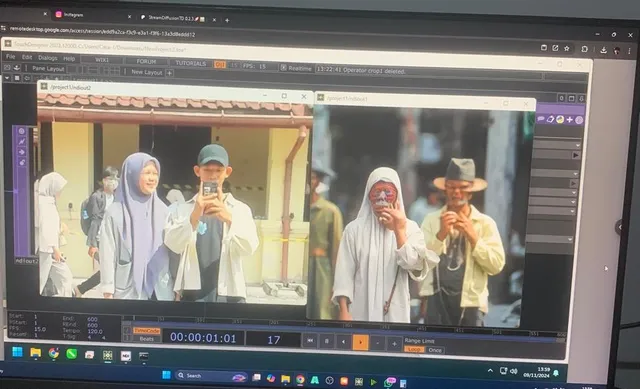Step back one frame with minus
The height and width of the screenshot is (389, 640).
coord(378,343)
